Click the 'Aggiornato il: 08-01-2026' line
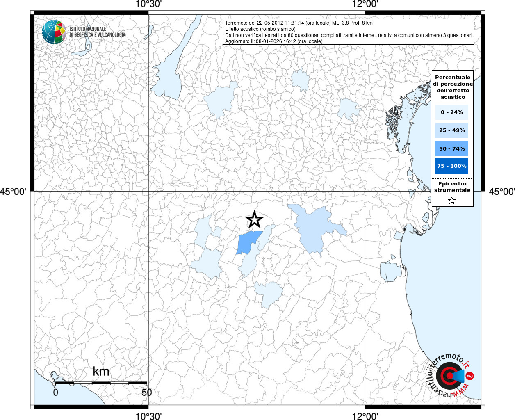The height and width of the screenshot is (420, 515). tap(274, 41)
